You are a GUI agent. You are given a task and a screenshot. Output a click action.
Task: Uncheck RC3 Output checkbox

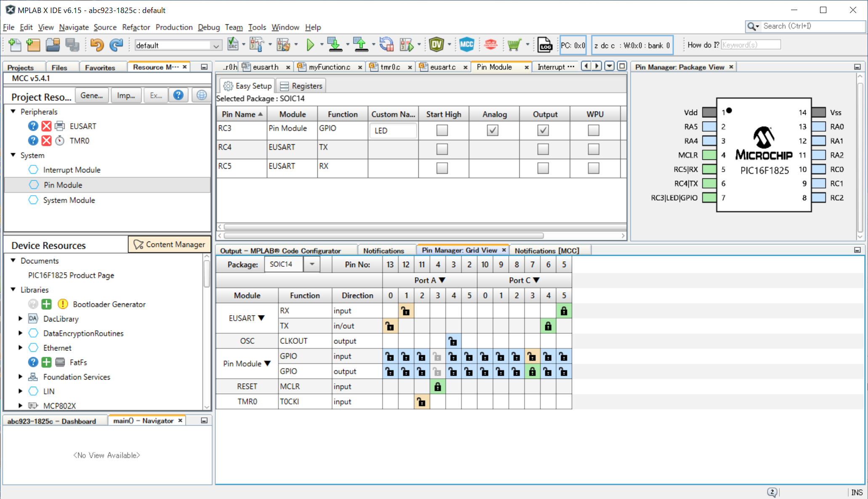(x=543, y=130)
